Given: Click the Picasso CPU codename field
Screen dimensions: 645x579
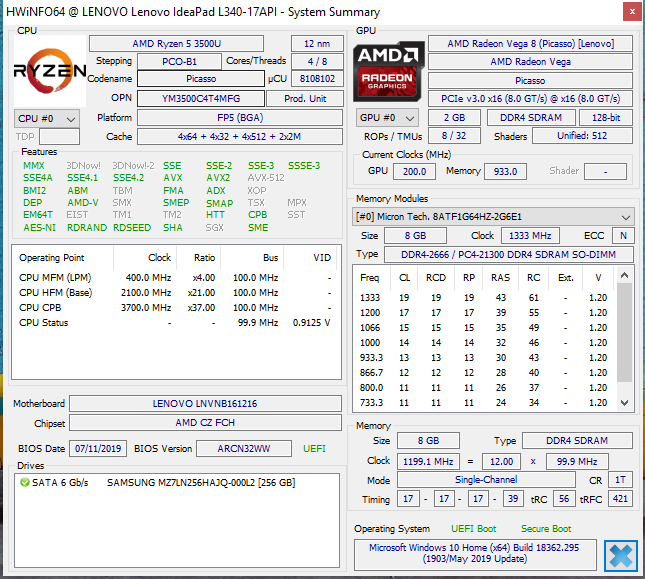Looking at the screenshot, I should [x=201, y=79].
